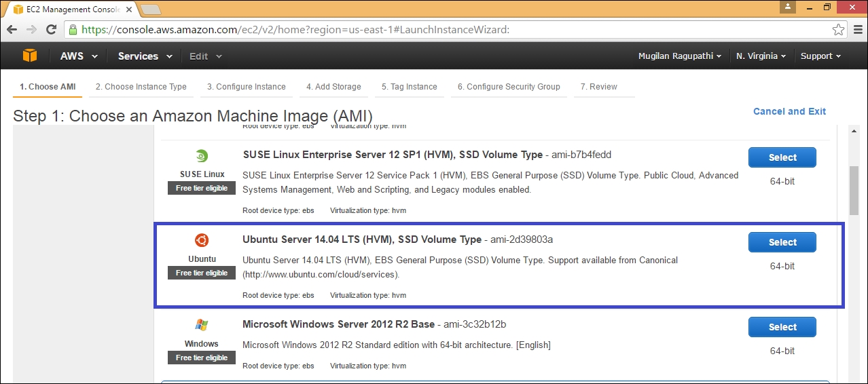
Task: Click the ami-3c32b12b identifier text
Action: [474, 324]
